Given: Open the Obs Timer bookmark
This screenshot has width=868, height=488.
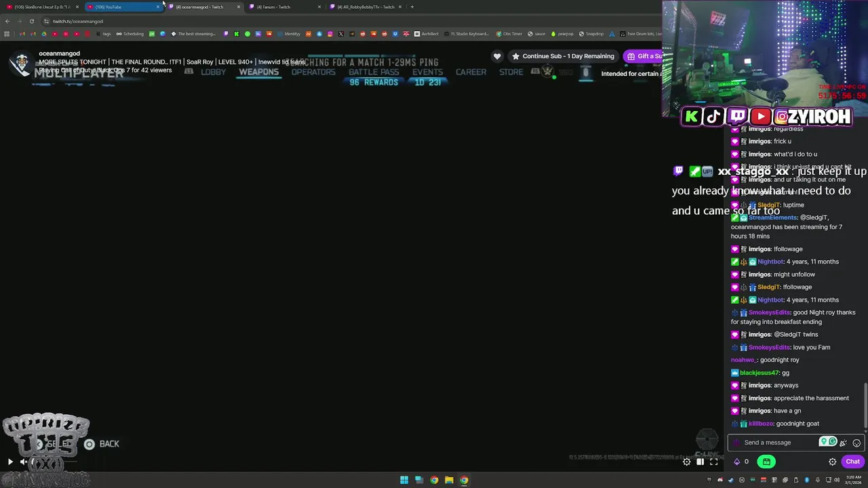Looking at the screenshot, I should pos(509,34).
